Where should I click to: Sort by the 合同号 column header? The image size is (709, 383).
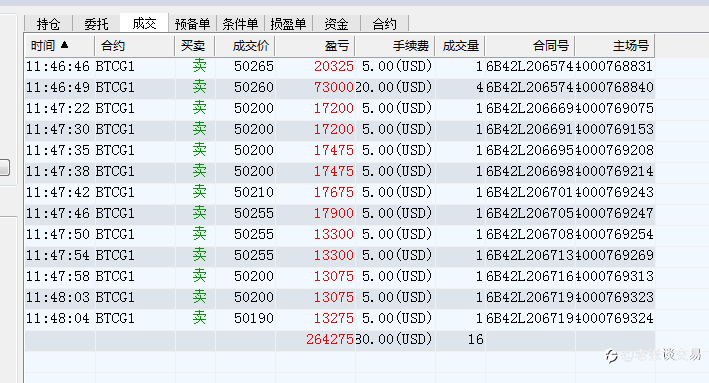(530, 46)
